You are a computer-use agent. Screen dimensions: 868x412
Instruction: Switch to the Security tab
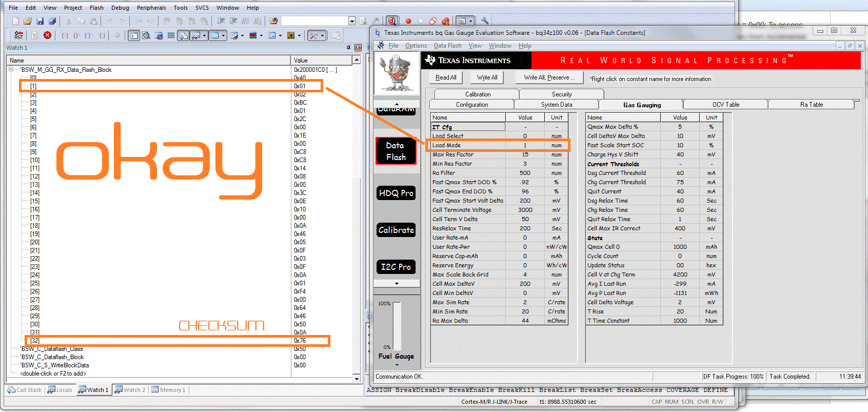point(562,94)
